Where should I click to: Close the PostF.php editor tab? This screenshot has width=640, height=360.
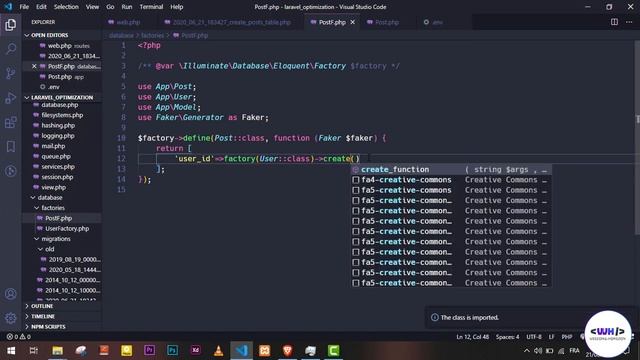(x=353, y=22)
